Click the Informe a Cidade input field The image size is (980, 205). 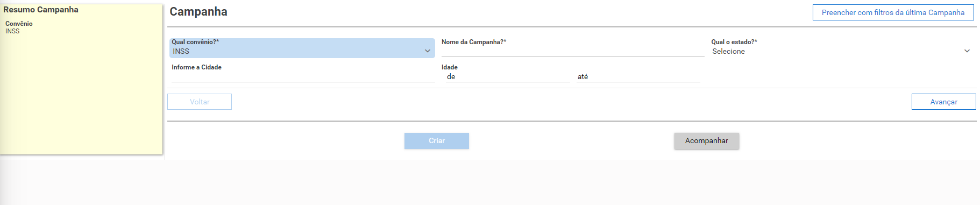pos(303,76)
